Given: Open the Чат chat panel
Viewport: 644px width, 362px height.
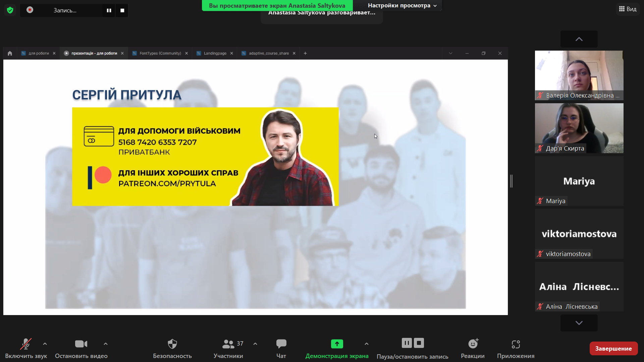Looking at the screenshot, I should 281,349.
